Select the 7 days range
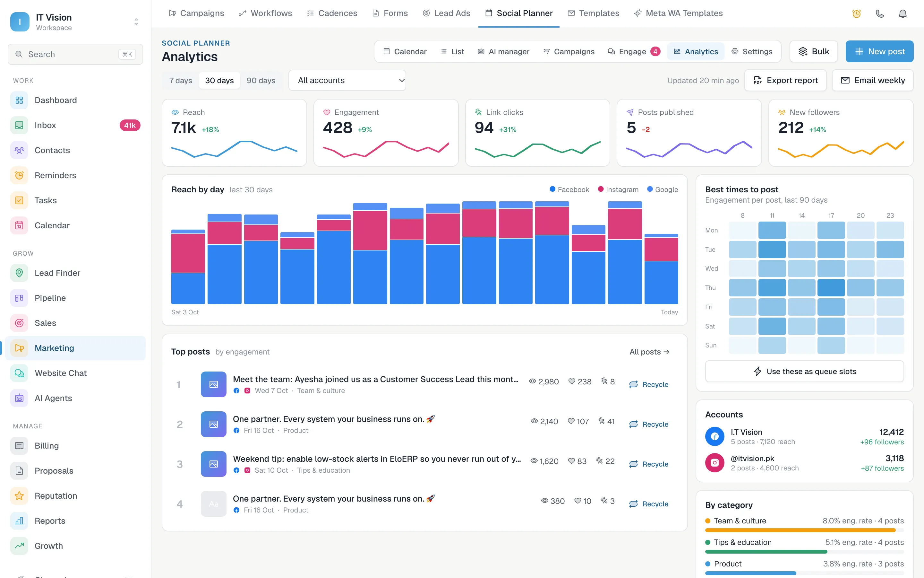The image size is (924, 578). (x=181, y=80)
